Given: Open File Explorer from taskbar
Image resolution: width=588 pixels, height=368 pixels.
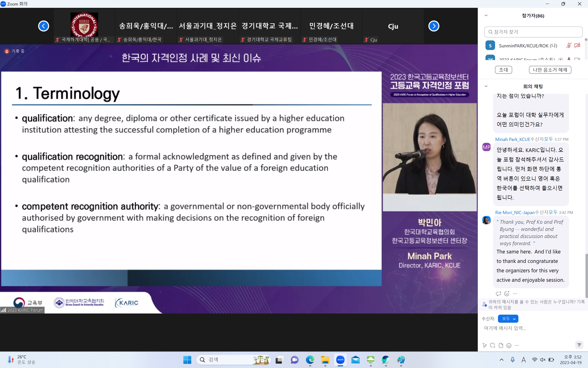Looking at the screenshot, I should coord(325,360).
